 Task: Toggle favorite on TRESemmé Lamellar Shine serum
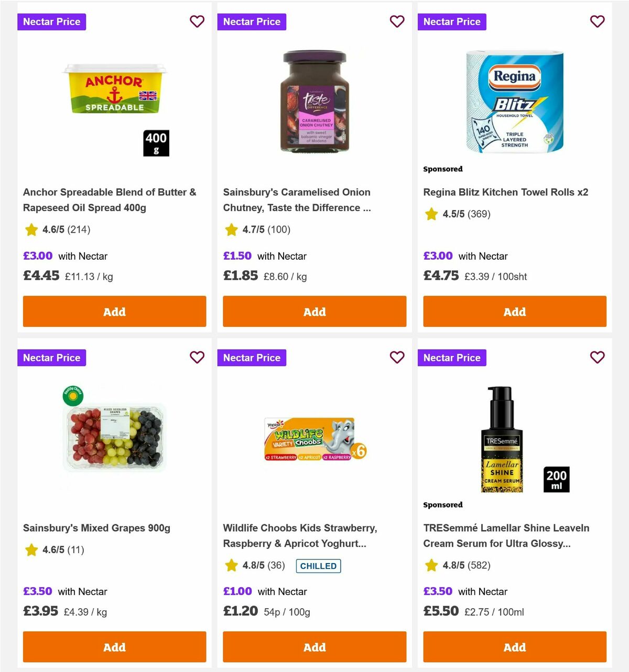(598, 357)
